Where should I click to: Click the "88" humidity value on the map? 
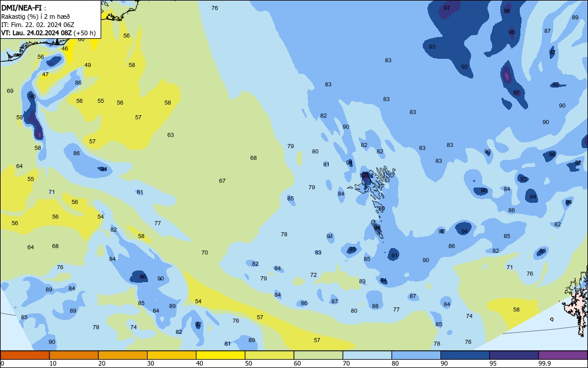[375, 306]
